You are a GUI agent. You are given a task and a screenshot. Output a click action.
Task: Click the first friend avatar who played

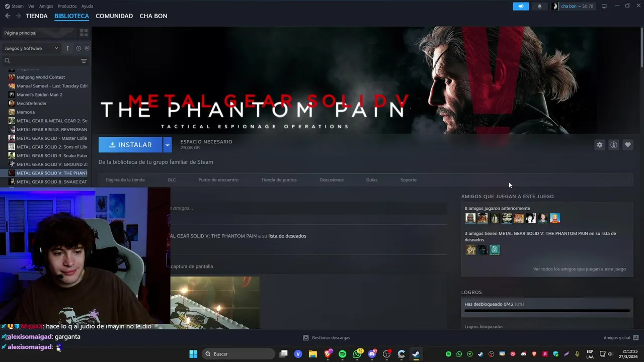click(x=470, y=218)
